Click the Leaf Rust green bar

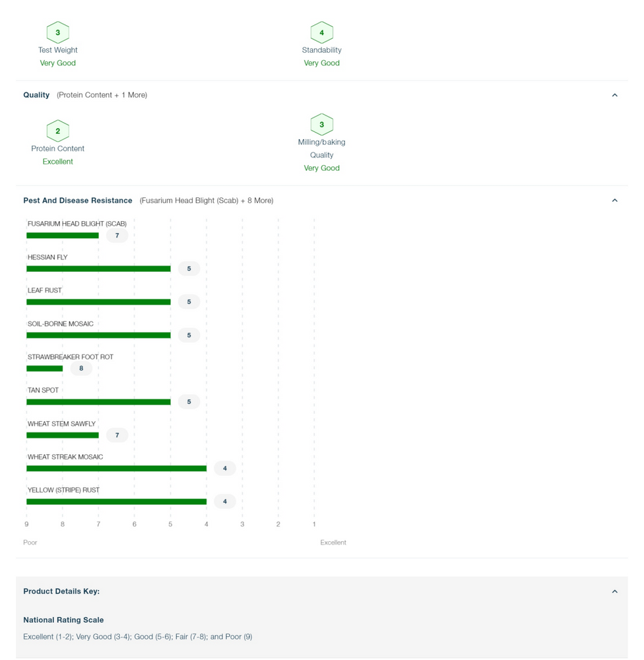[98, 302]
